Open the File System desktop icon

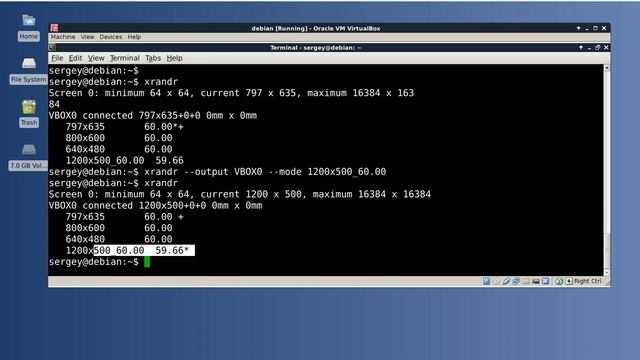point(29,64)
